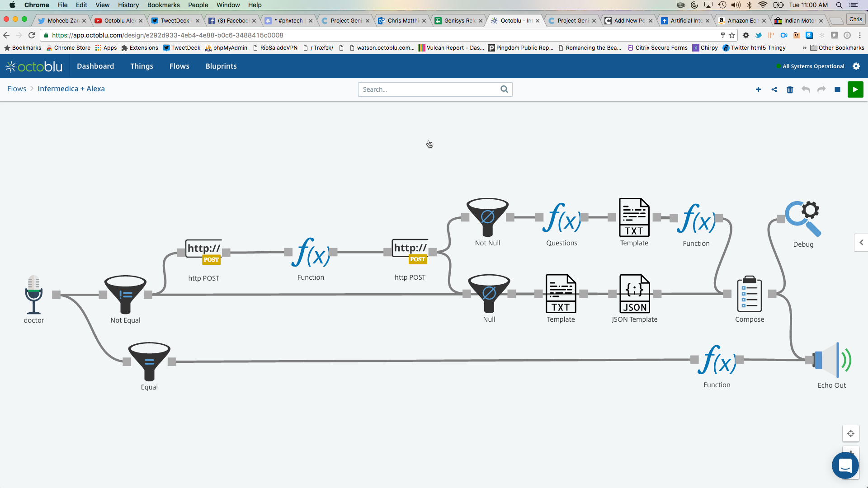This screenshot has height=488, width=868.
Task: Select the Null filter node
Action: point(489,294)
